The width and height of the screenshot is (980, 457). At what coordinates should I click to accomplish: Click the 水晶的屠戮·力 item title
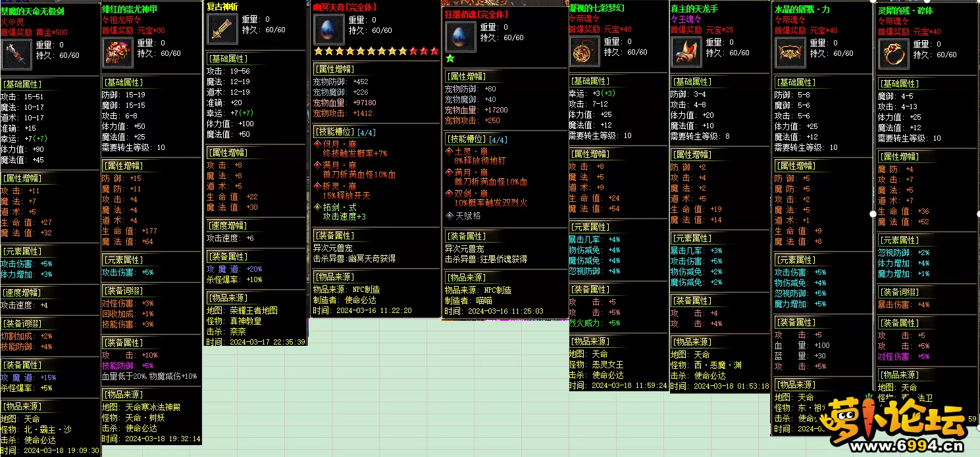(802, 10)
